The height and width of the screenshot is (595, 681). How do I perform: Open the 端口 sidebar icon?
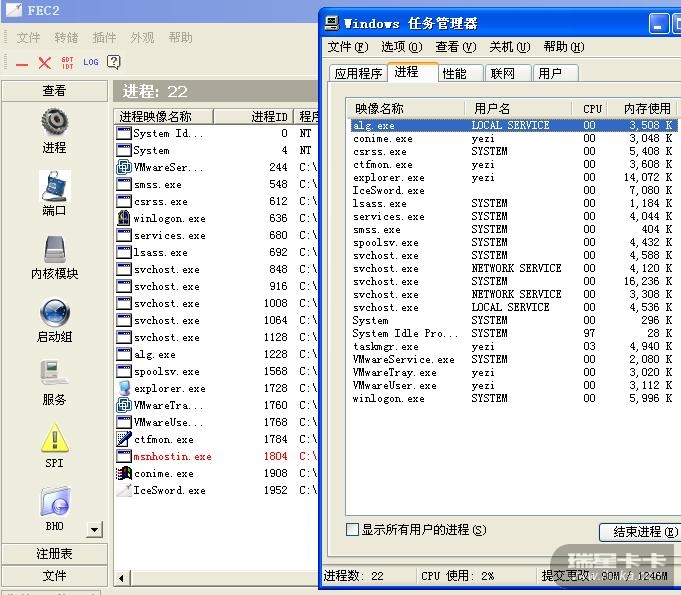coord(54,186)
